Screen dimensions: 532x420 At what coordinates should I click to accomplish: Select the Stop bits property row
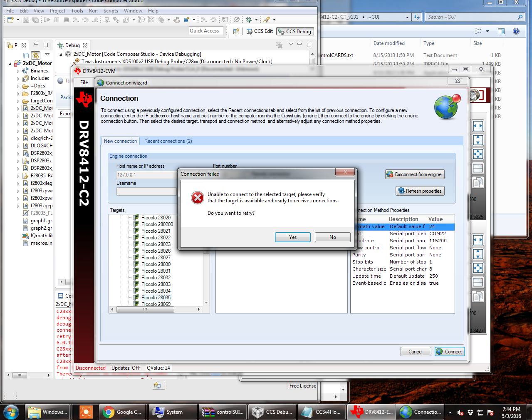(403, 262)
